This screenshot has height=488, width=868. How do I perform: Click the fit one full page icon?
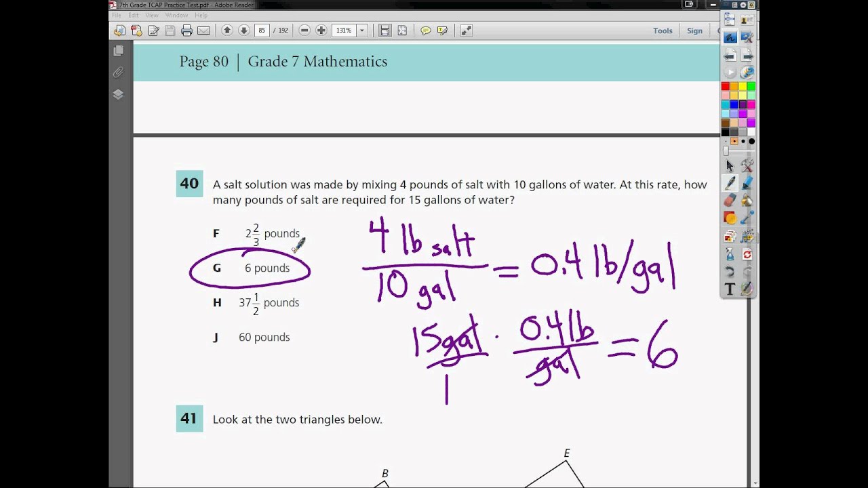click(402, 30)
